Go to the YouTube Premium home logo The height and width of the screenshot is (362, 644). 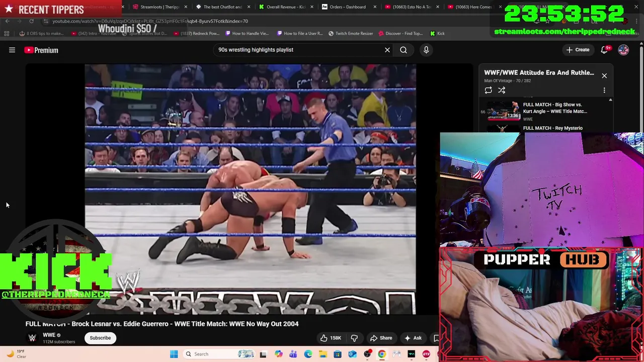pyautogui.click(x=41, y=50)
